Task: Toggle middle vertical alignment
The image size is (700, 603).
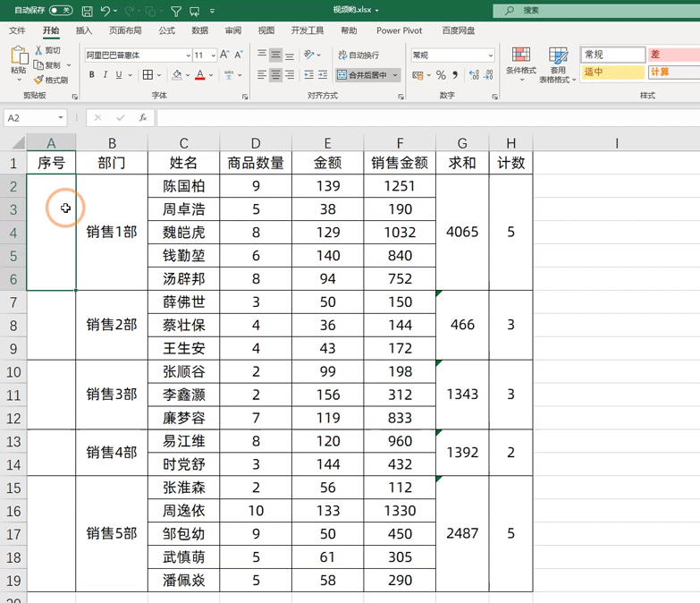Action: pyautogui.click(x=276, y=55)
